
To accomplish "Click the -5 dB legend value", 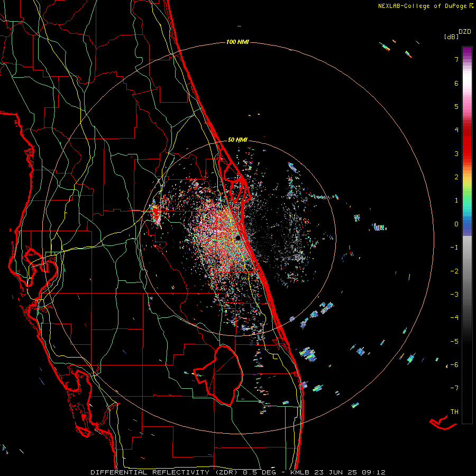I will coord(454,342).
